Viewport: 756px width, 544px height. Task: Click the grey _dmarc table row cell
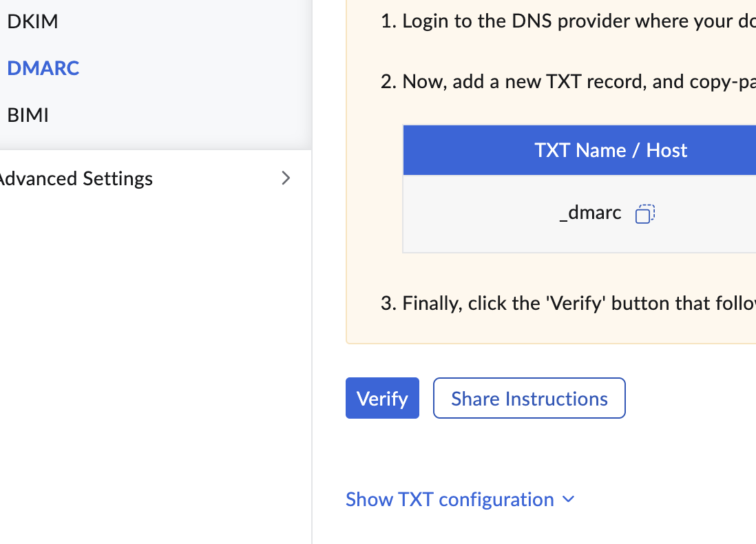pos(482,214)
